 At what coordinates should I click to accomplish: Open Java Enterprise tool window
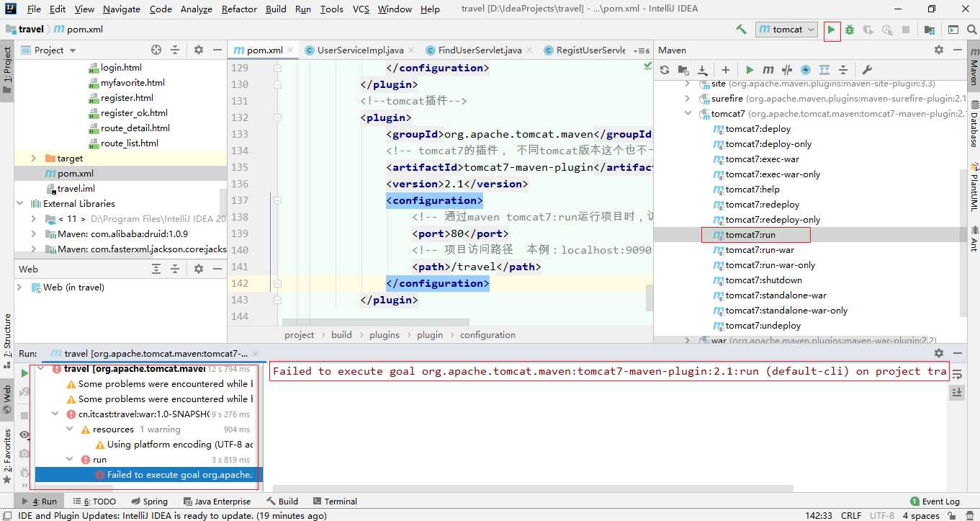217,501
